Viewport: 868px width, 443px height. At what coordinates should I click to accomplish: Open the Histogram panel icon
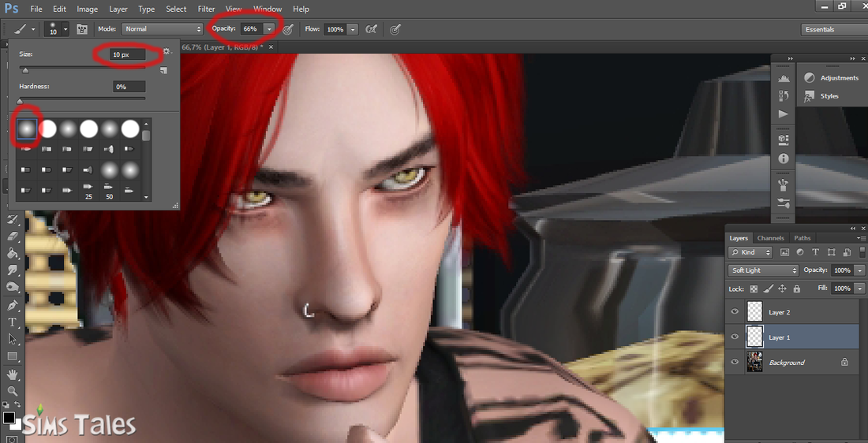(784, 79)
